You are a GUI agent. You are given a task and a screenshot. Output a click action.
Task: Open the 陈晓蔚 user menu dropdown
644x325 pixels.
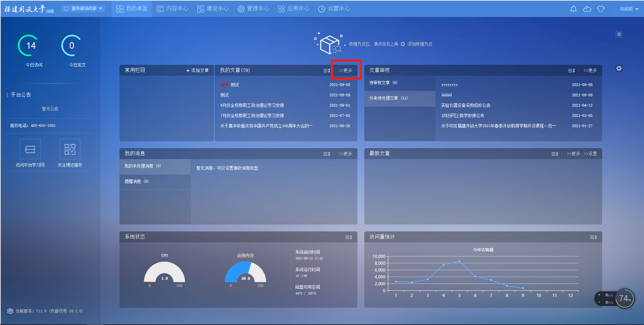tap(629, 9)
